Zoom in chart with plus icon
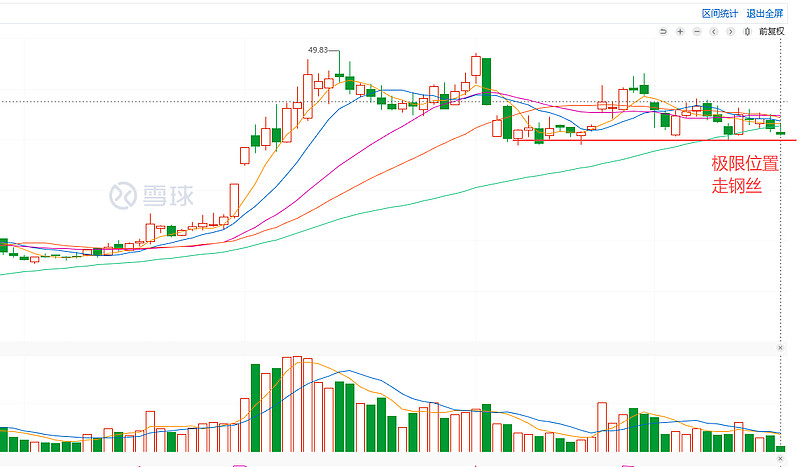The height and width of the screenshot is (467, 800). [680, 32]
